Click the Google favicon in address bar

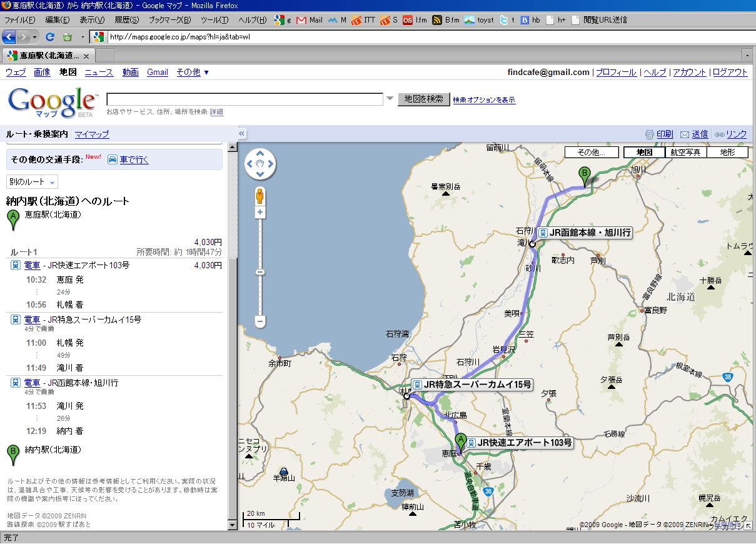(x=99, y=37)
